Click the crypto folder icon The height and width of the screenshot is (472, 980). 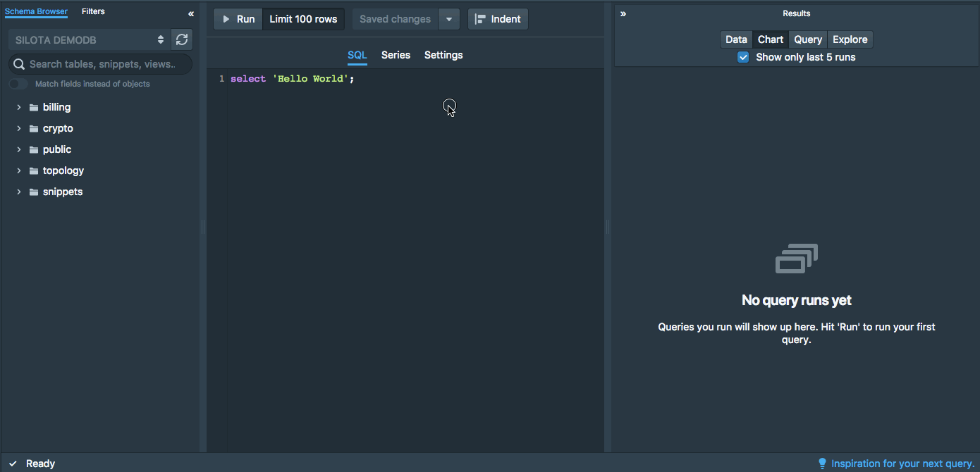[34, 129]
